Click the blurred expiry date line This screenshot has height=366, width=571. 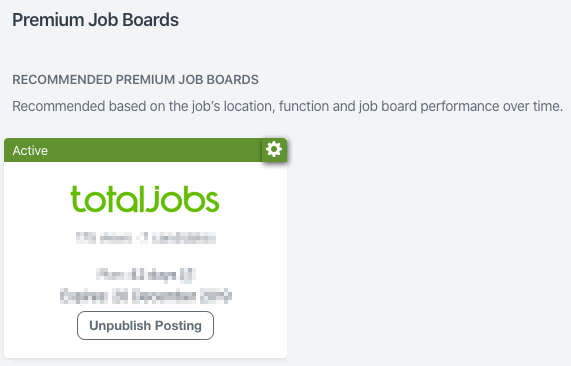[146, 296]
